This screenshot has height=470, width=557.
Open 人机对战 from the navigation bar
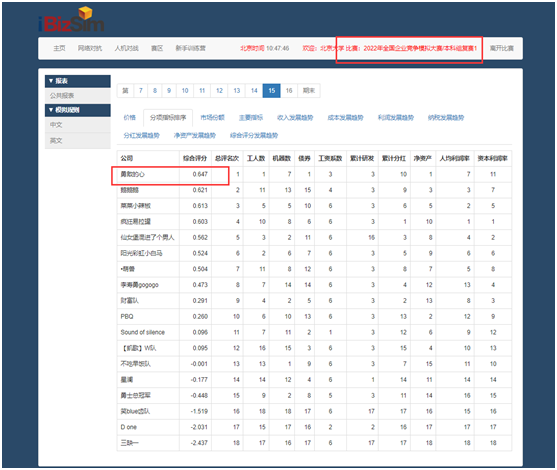point(126,48)
